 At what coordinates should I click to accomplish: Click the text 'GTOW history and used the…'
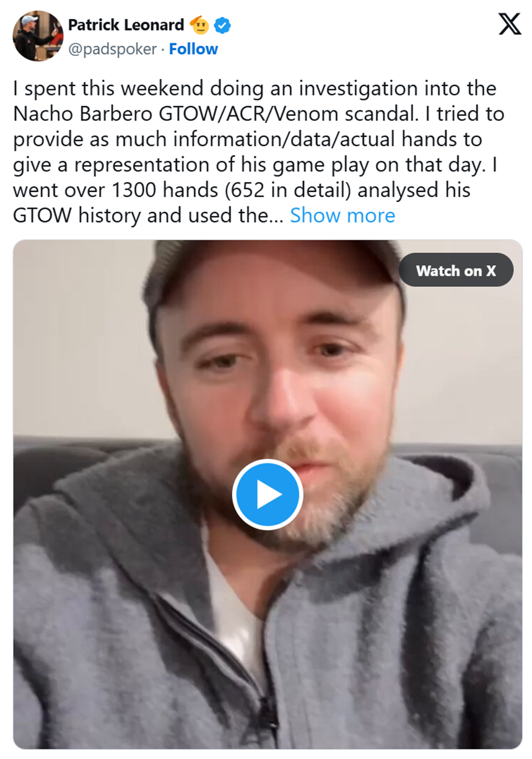[x=149, y=216]
